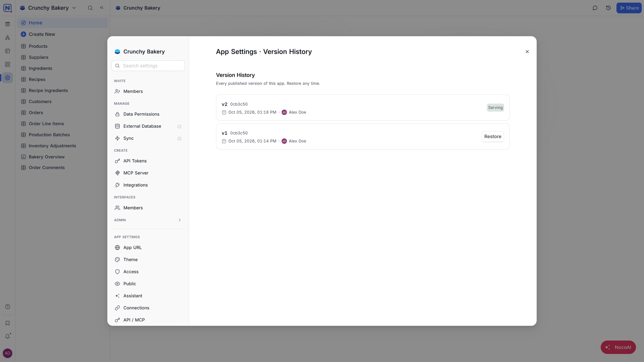
Task: Click info icon beside External Database
Action: click(179, 126)
